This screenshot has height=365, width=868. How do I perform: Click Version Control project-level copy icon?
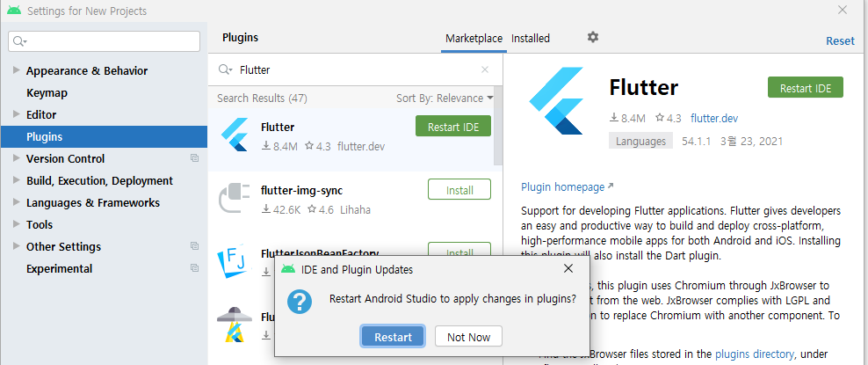(194, 157)
